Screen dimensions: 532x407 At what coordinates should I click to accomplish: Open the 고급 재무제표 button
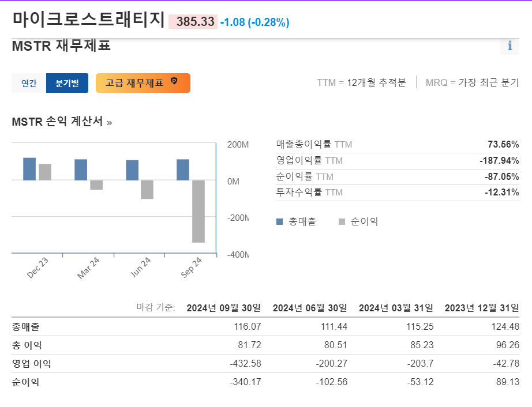143,83
